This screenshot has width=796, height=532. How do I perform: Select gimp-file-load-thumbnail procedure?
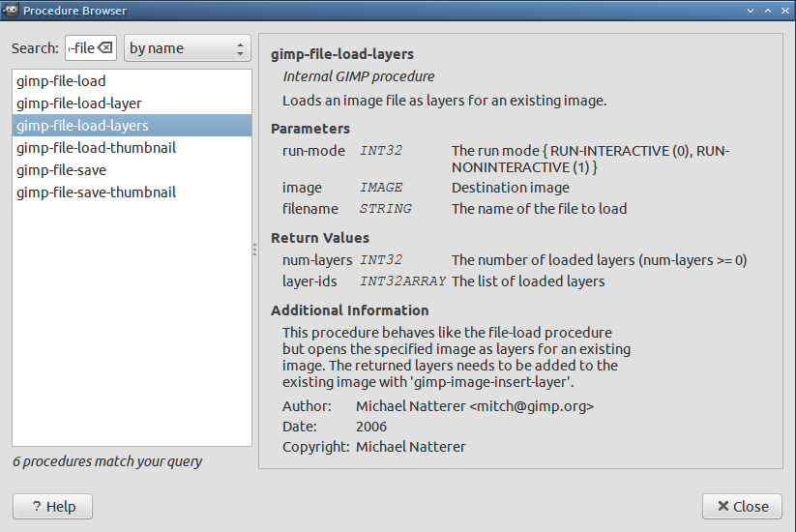pyautogui.click(x=132, y=148)
